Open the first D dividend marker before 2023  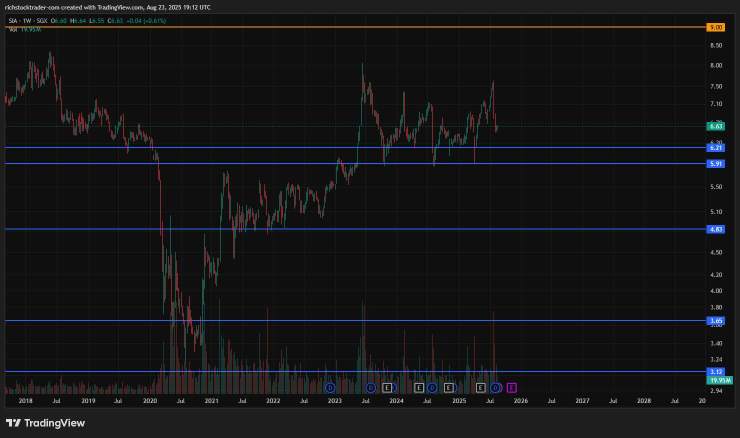pyautogui.click(x=330, y=388)
